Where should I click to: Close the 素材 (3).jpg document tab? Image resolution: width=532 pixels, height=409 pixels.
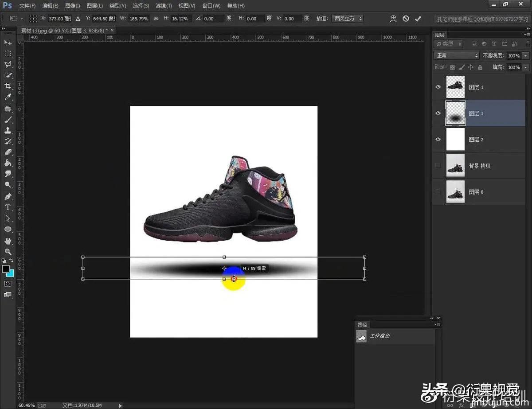tap(112, 30)
